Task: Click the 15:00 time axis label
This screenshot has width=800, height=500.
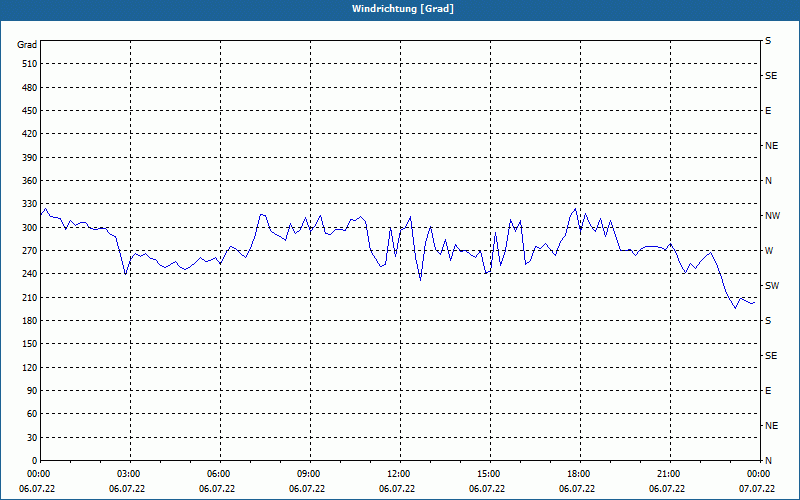Action: point(488,473)
